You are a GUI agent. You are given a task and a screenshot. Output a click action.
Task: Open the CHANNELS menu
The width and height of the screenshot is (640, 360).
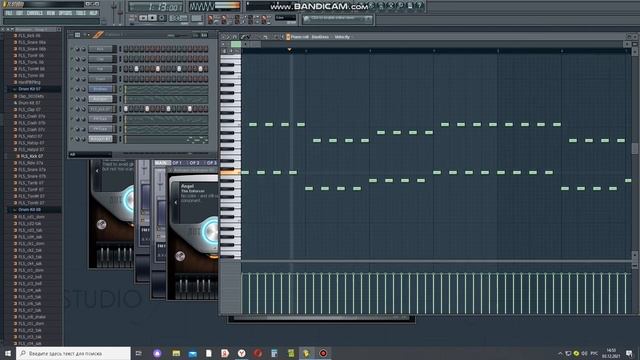[x=35, y=13]
